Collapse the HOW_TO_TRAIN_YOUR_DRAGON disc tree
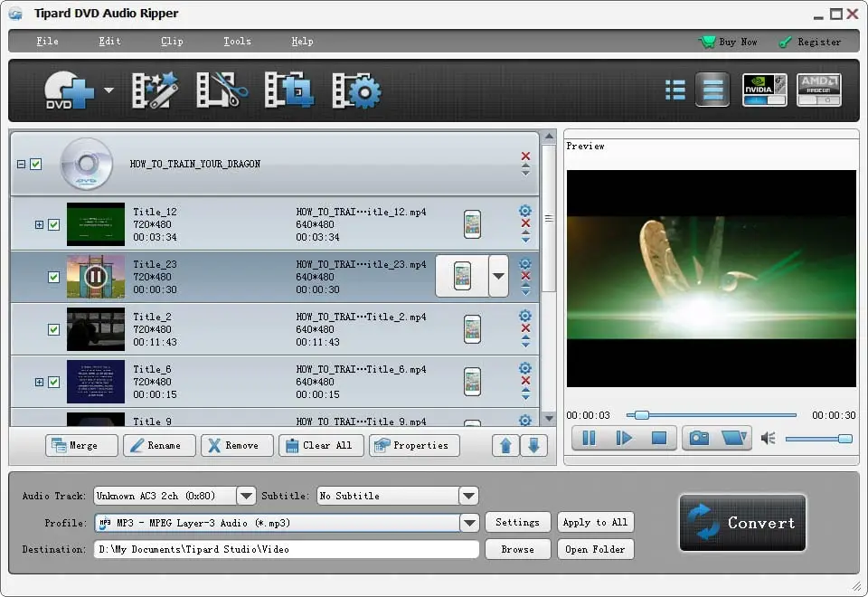The height and width of the screenshot is (597, 868). click(21, 165)
